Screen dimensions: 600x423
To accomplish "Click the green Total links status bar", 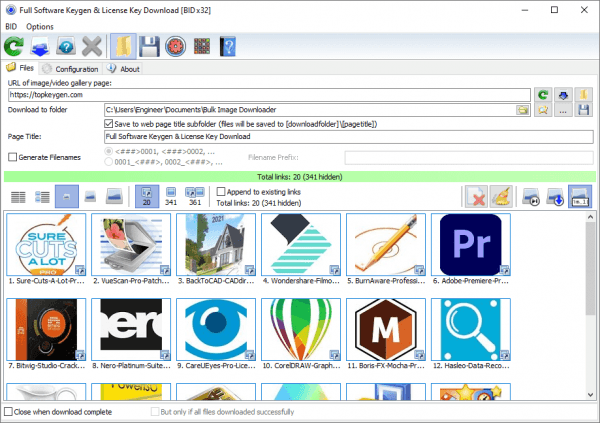I will 300,177.
